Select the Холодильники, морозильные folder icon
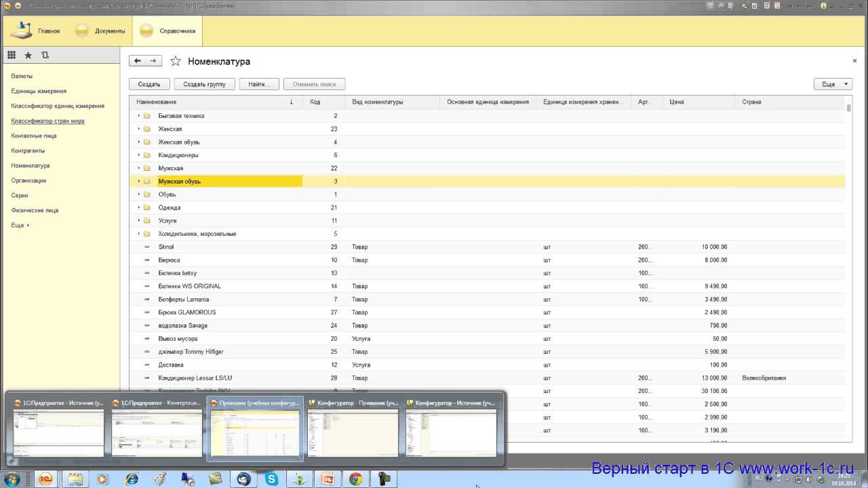Screen dimensions: 868x488 coord(146,234)
